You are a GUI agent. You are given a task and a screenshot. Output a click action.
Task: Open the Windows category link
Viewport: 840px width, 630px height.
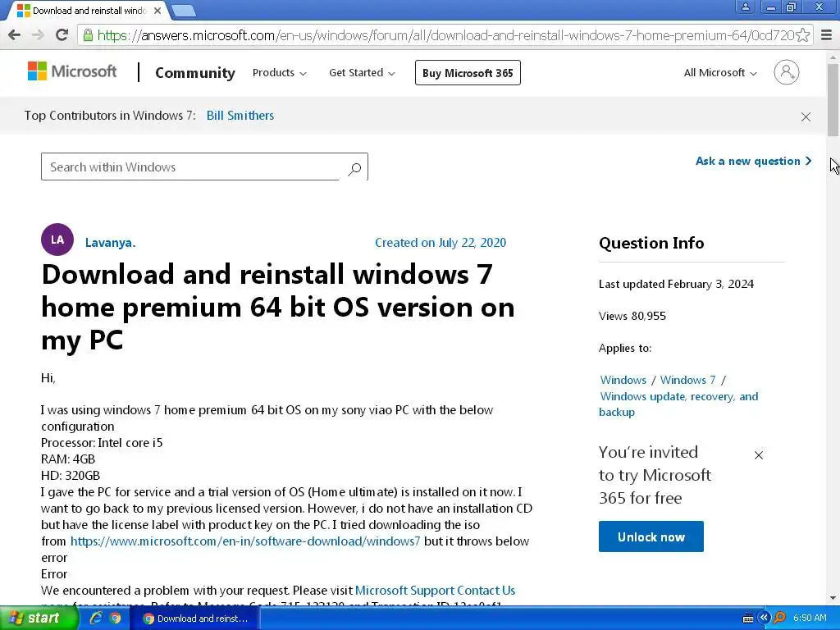(623, 380)
